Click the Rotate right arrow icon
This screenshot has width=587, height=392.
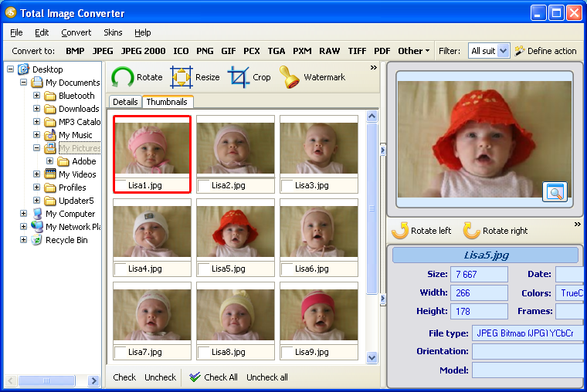(471, 230)
